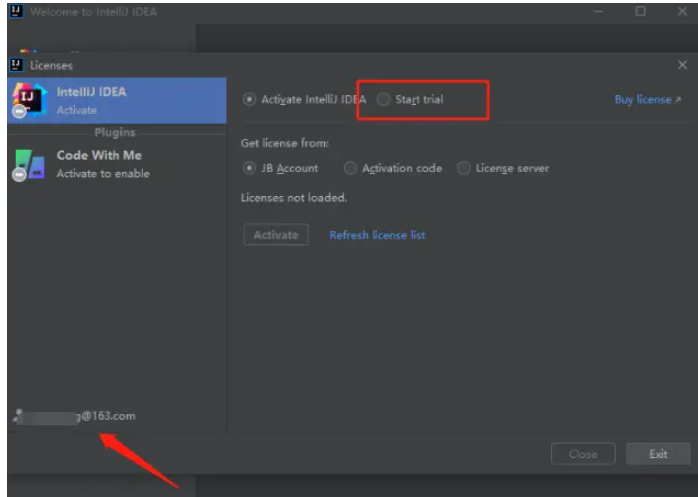Click the Code With Me plugin icon

tap(28, 165)
